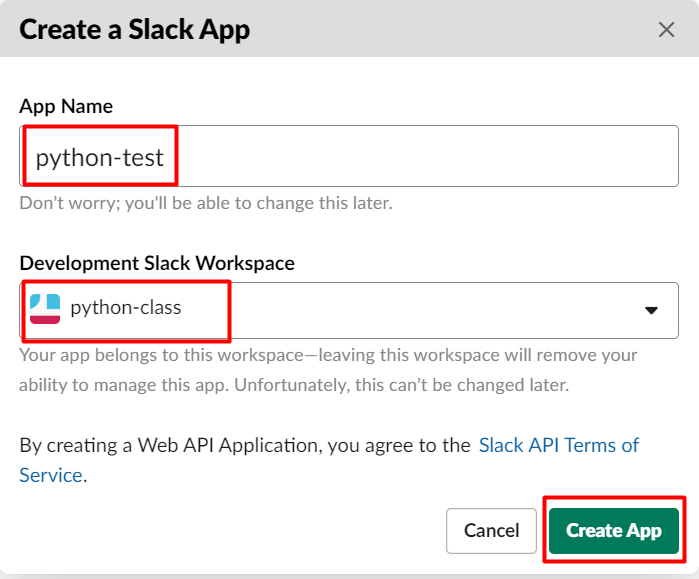Click the 'Your app belongs to this workspace' note
This screenshot has width=699, height=579.
(328, 370)
